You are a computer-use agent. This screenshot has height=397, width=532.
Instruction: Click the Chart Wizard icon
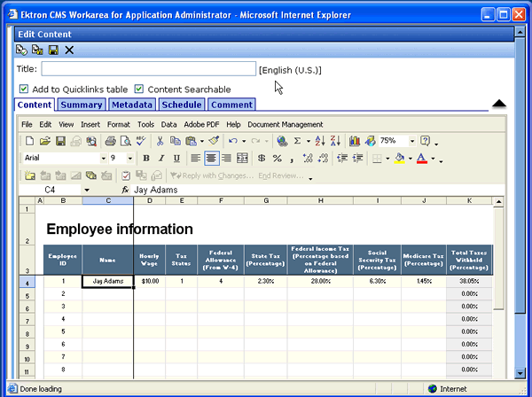355,141
